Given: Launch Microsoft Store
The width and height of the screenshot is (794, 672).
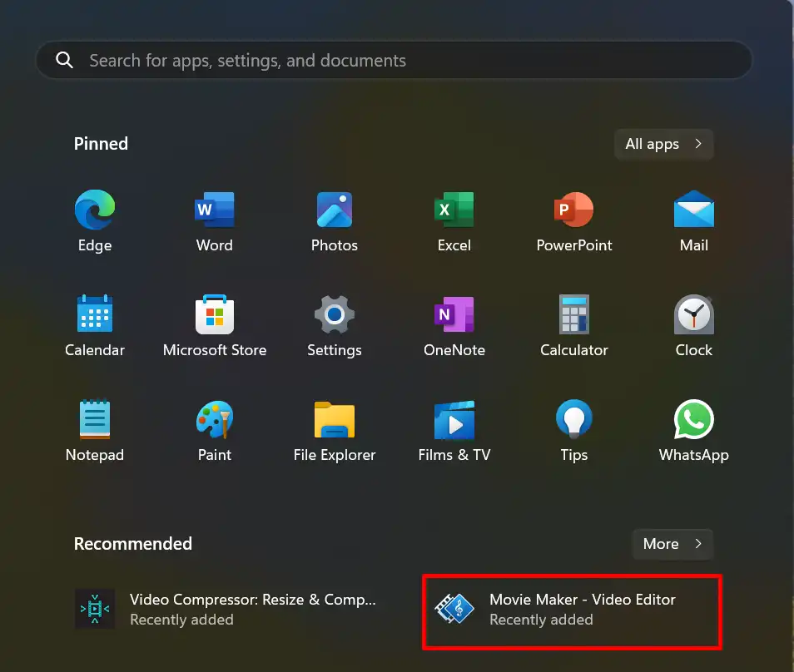Looking at the screenshot, I should (214, 325).
